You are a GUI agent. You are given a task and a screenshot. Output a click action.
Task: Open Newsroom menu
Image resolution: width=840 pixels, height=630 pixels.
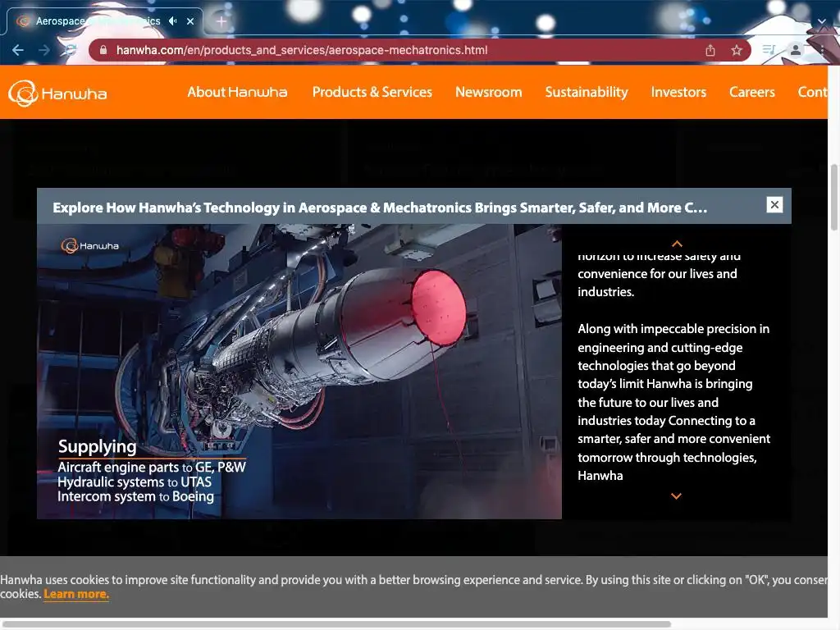point(489,92)
